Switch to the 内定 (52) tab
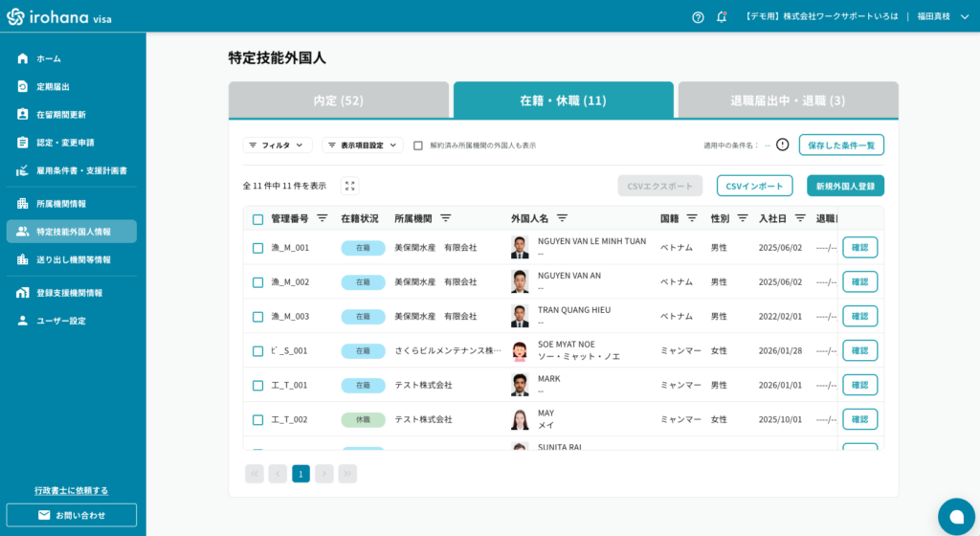Image resolution: width=980 pixels, height=536 pixels. pos(339,100)
